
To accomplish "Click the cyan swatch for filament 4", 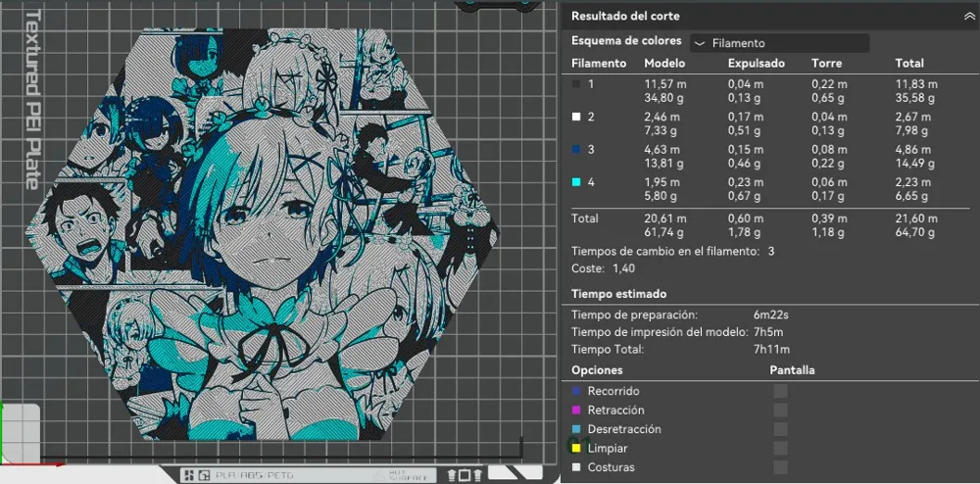I will click(x=576, y=182).
